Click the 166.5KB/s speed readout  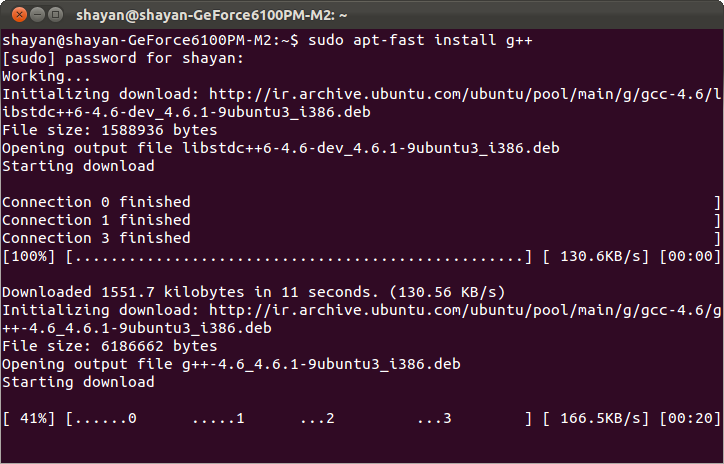(x=595, y=418)
